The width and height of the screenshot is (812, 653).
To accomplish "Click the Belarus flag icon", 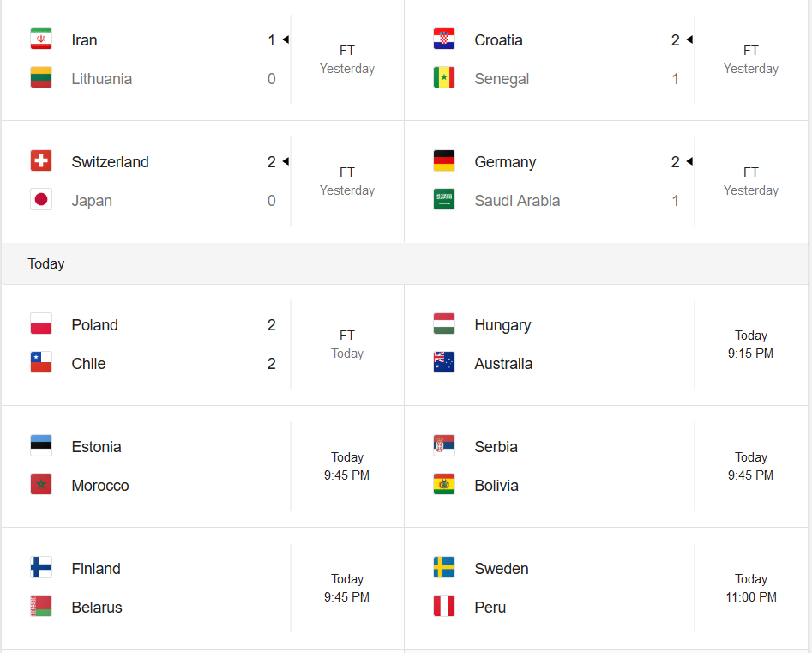I will (x=41, y=606).
